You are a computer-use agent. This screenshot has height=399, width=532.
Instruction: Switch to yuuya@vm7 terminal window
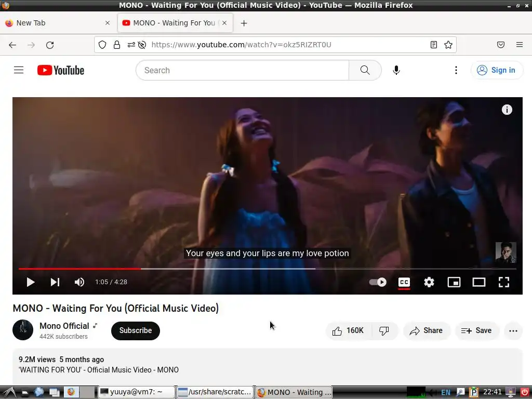(137, 392)
